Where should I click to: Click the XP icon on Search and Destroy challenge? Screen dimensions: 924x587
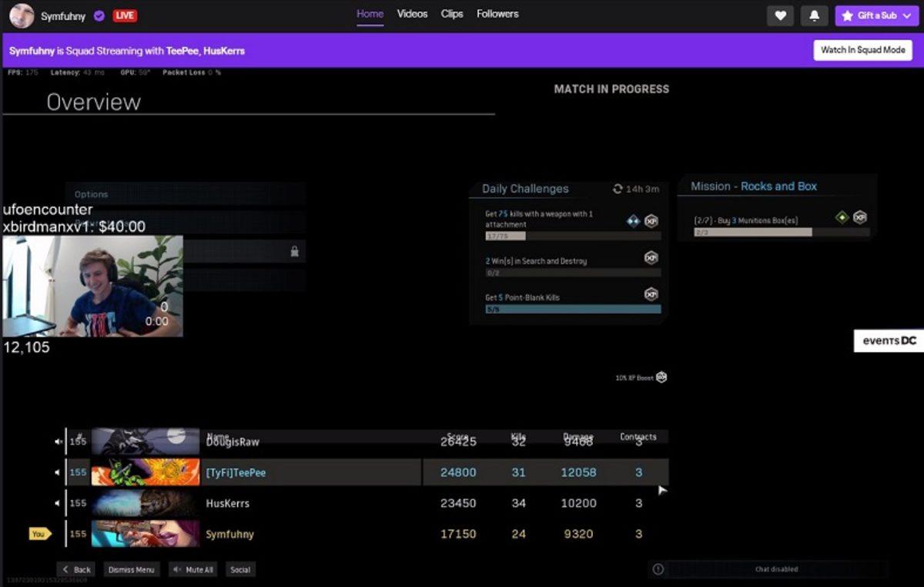click(651, 257)
